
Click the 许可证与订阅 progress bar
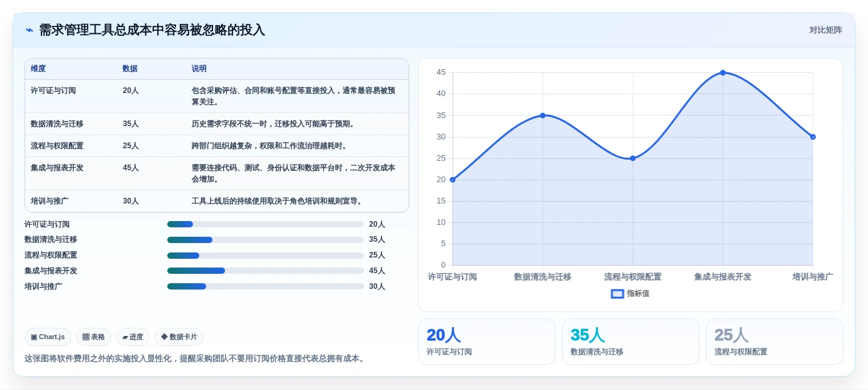pyautogui.click(x=265, y=224)
